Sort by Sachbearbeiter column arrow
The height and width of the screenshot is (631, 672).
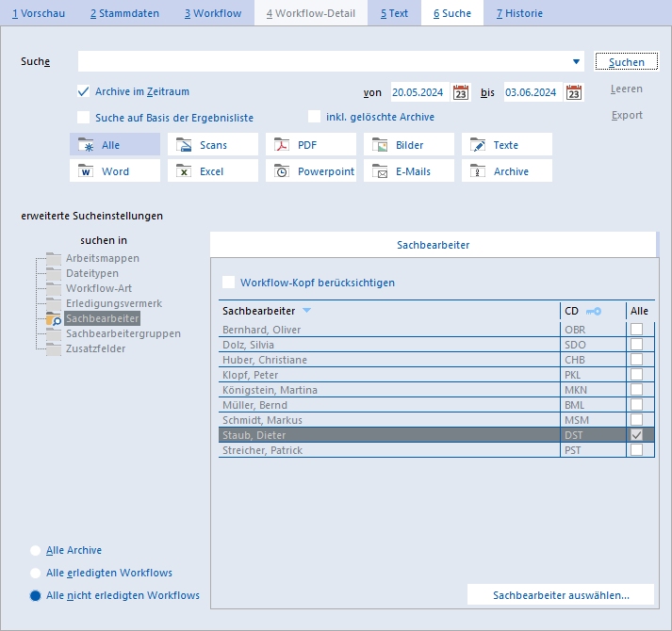[307, 310]
